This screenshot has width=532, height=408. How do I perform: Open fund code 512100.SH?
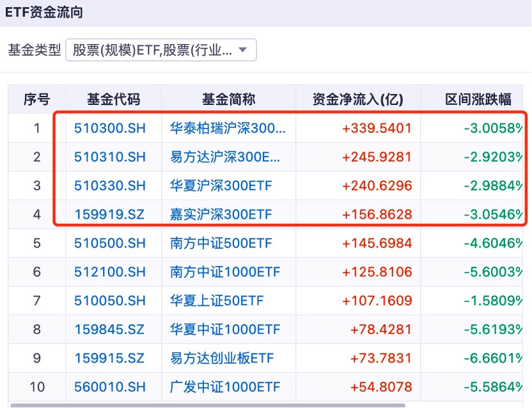point(110,272)
